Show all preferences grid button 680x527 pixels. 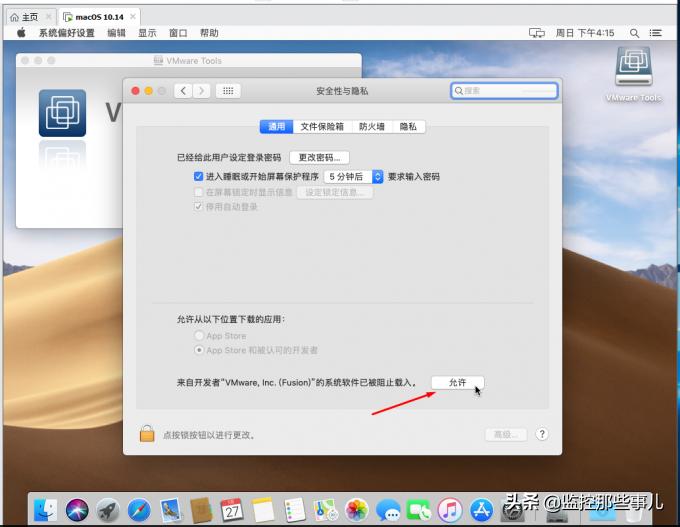click(x=228, y=91)
